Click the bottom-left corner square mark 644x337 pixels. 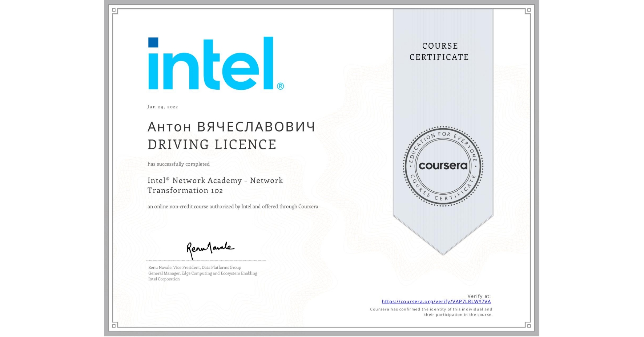(x=114, y=326)
